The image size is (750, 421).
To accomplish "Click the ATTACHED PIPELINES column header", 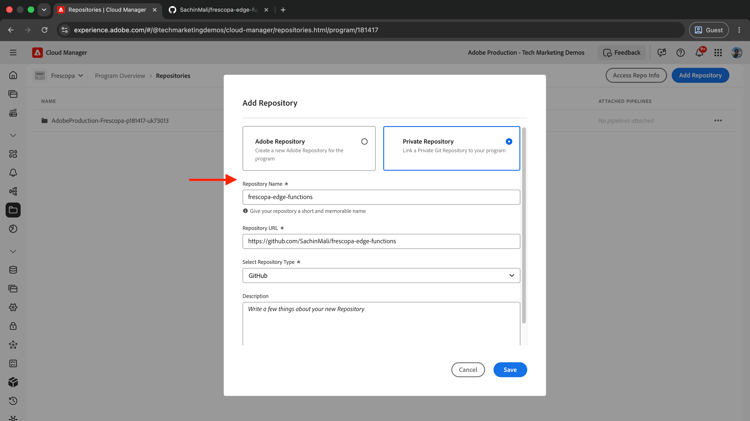I will [625, 101].
